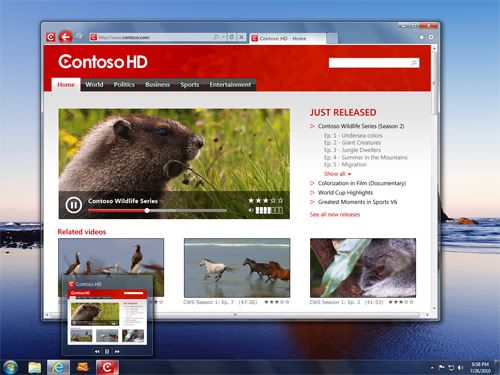
Task: Click the greyed forward navigation button
Action: point(79,36)
